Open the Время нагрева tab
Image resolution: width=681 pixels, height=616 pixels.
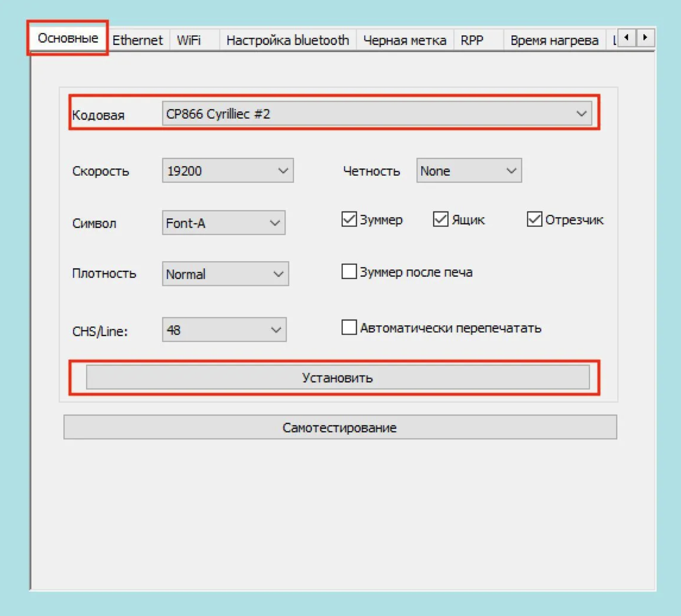[554, 40]
